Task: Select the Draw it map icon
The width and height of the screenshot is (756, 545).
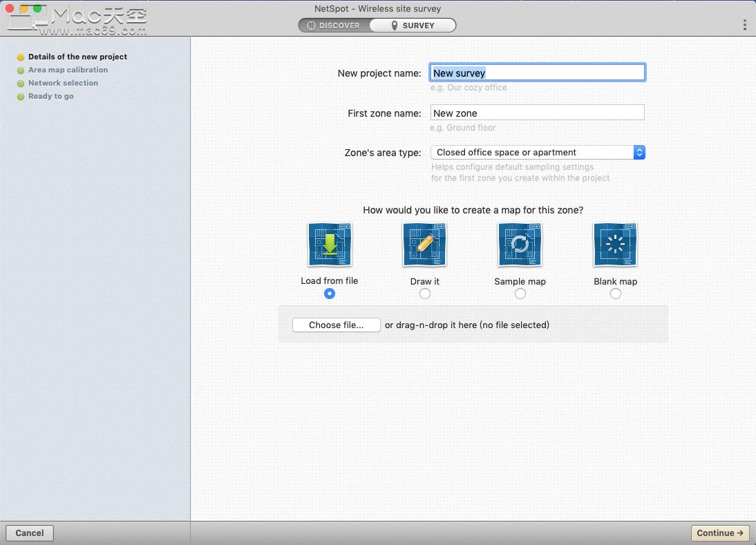Action: (424, 245)
